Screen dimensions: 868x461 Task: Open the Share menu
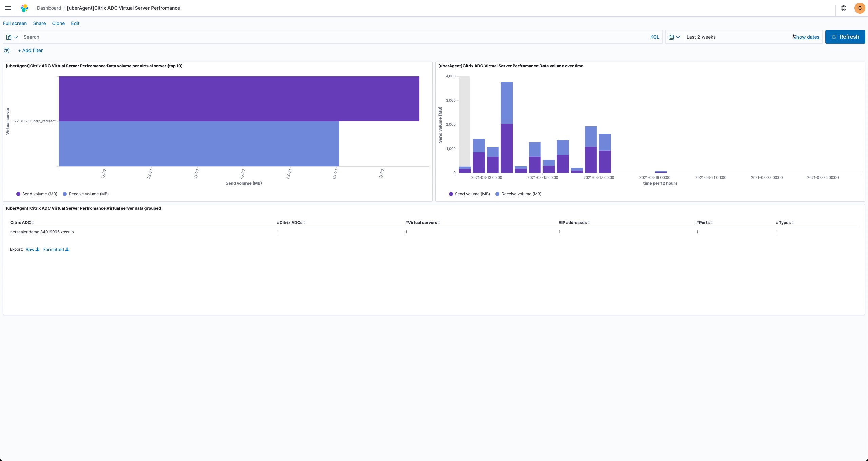39,23
